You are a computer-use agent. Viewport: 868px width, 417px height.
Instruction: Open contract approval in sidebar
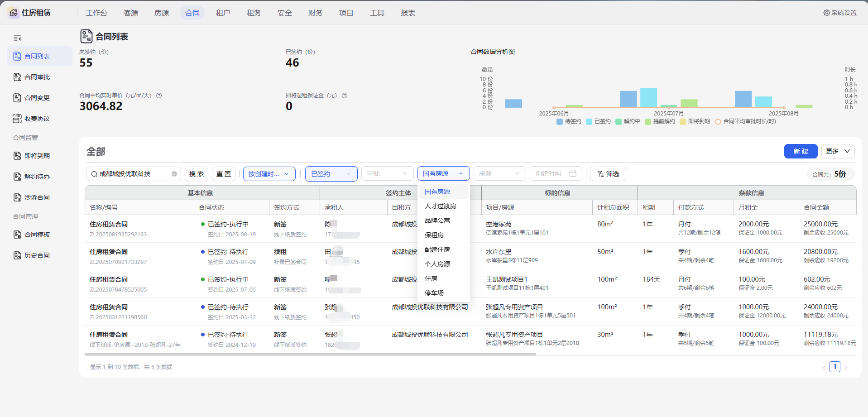point(37,77)
